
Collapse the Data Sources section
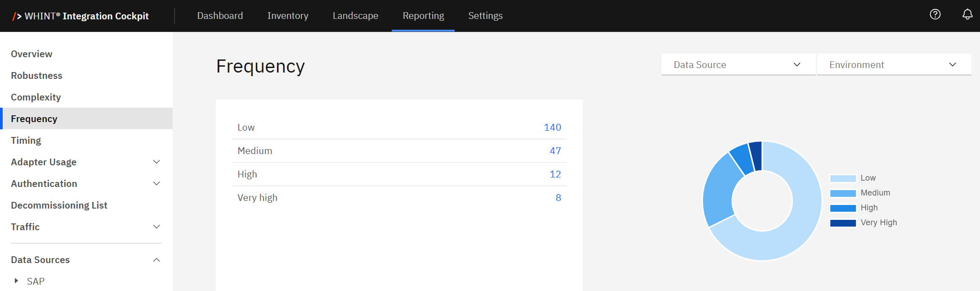point(156,260)
